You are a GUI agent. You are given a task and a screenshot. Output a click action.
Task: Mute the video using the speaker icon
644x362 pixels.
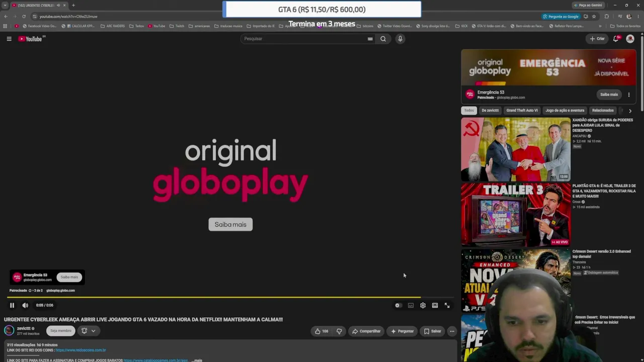click(25, 305)
